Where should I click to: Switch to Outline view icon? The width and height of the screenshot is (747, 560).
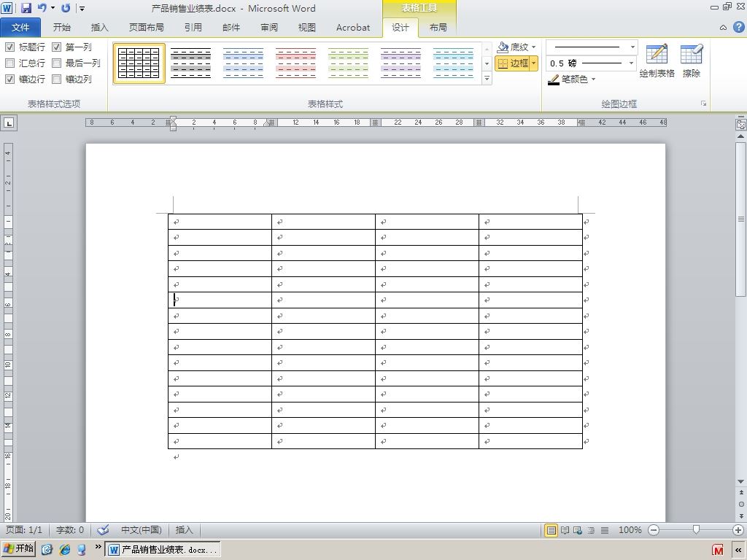click(591, 530)
